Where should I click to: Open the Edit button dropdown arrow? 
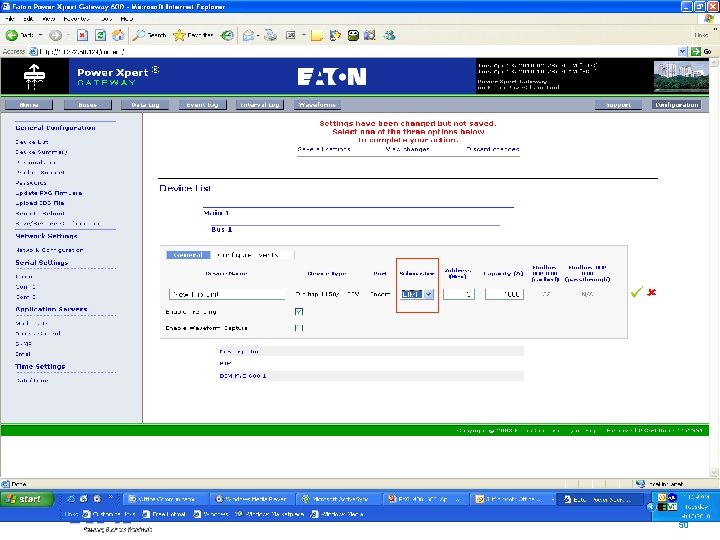[304, 35]
